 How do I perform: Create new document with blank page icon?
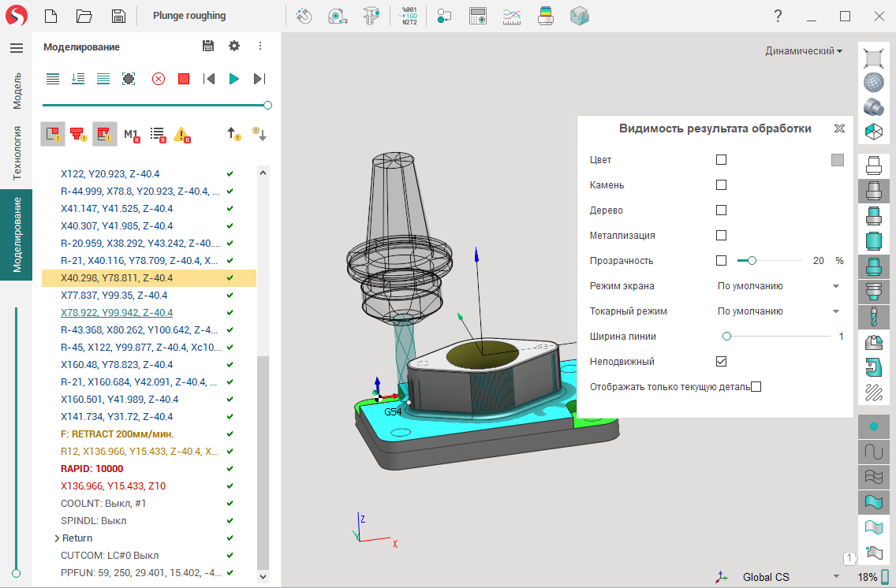(x=50, y=16)
